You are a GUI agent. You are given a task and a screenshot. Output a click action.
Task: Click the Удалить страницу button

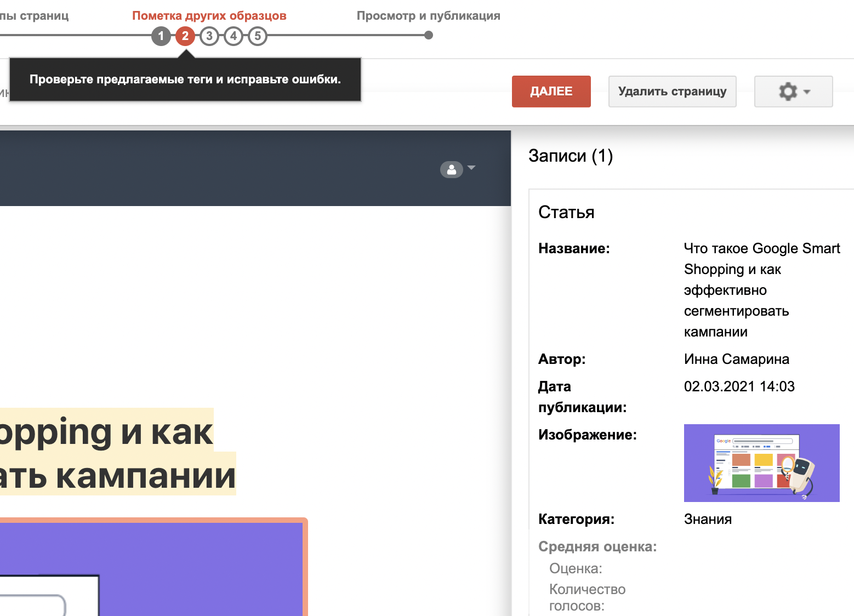point(672,92)
